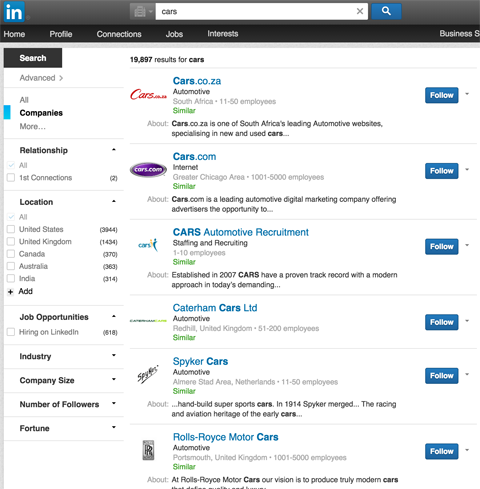Screen dimensions: 480x489
Task: Open the Connections menu
Action: pyautogui.click(x=119, y=34)
